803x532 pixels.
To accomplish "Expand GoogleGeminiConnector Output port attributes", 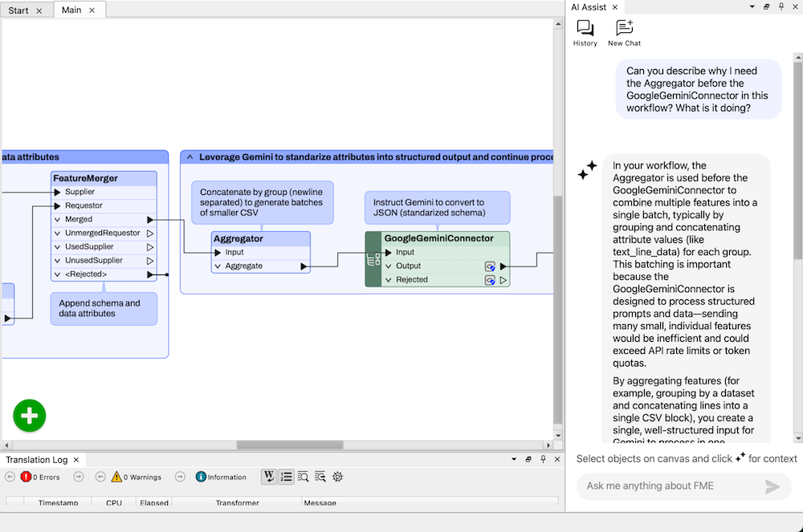I will coord(388,266).
